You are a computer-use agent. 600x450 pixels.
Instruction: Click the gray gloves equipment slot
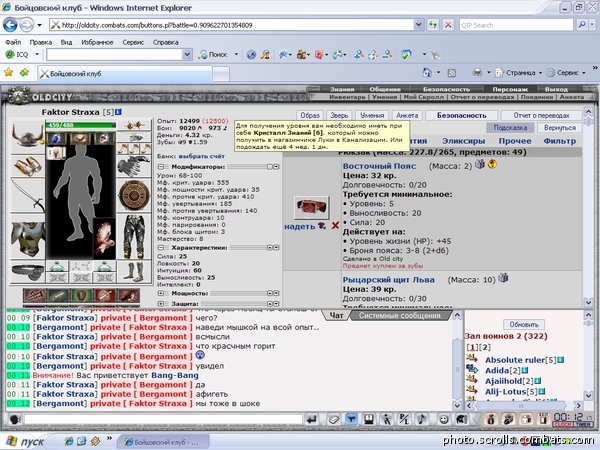tap(134, 166)
